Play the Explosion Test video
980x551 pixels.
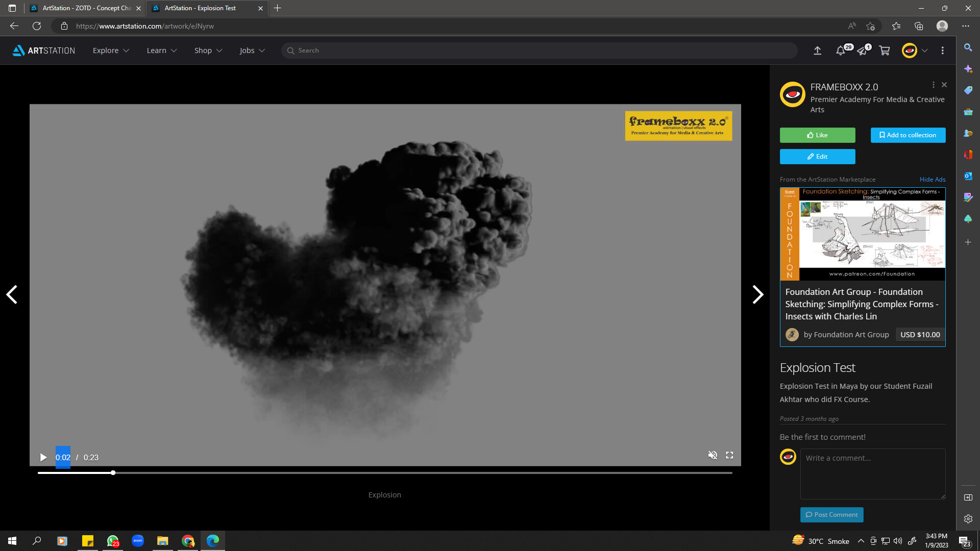(x=43, y=457)
